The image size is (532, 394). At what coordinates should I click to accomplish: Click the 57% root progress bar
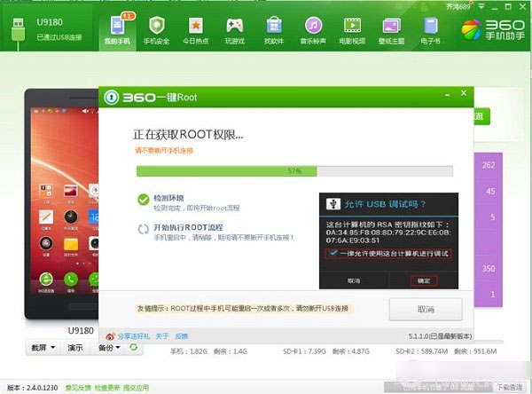point(294,171)
